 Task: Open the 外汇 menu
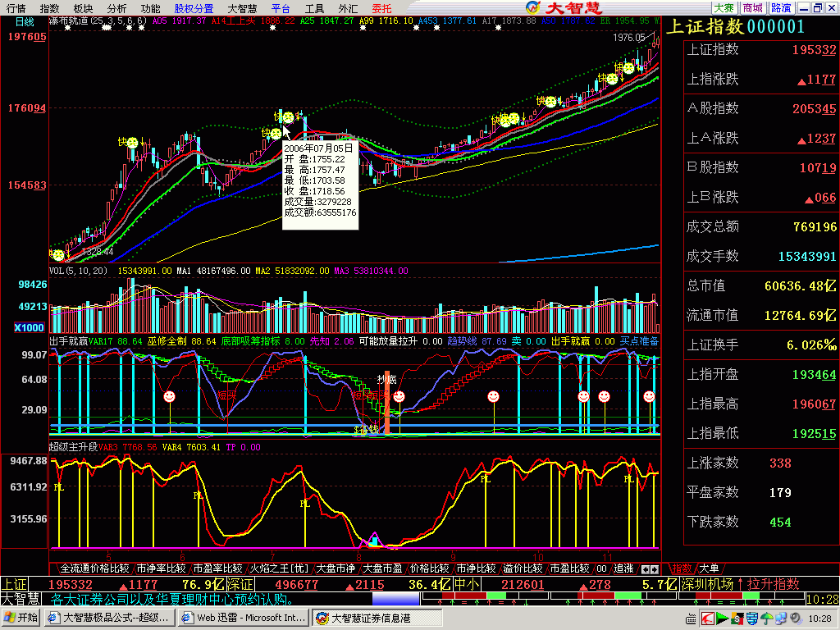[x=348, y=8]
